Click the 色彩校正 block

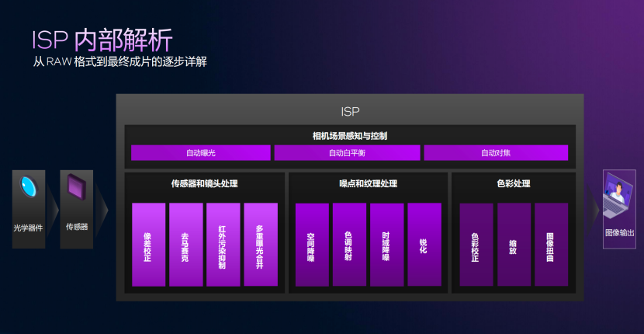click(476, 245)
